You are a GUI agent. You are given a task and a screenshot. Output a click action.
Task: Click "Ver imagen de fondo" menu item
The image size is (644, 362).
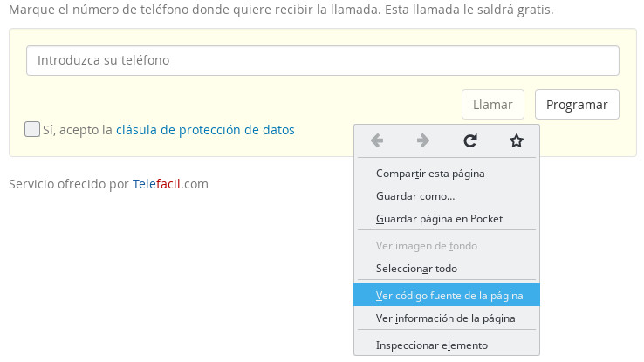point(426,246)
